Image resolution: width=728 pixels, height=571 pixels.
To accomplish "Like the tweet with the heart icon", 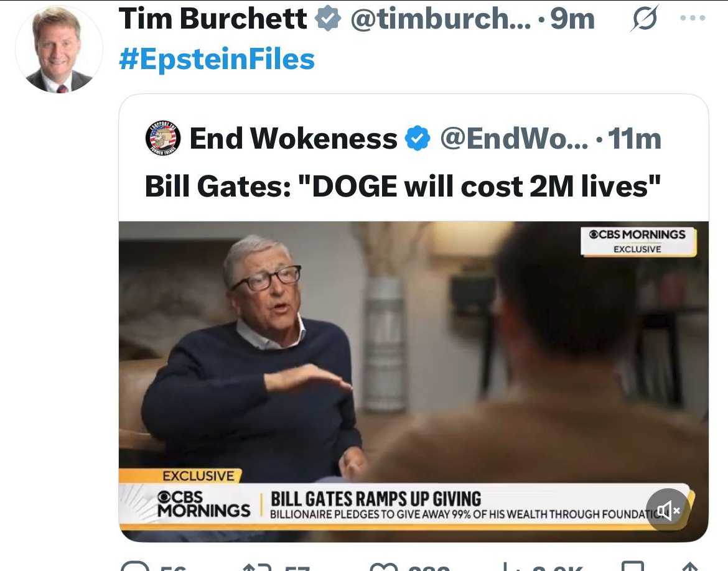I will click(x=384, y=567).
